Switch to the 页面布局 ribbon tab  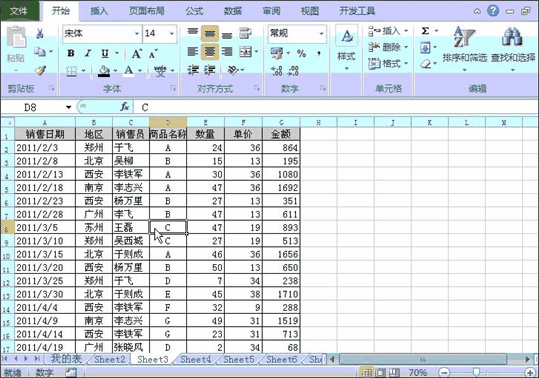(146, 11)
